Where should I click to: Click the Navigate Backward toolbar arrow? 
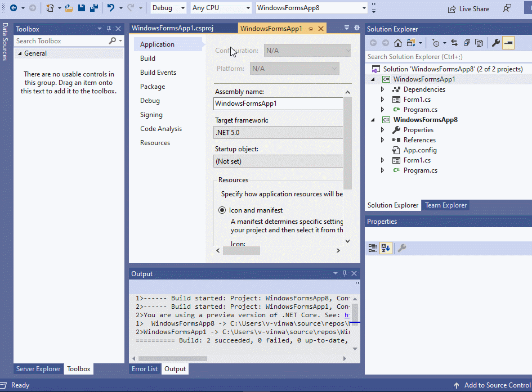click(14, 8)
